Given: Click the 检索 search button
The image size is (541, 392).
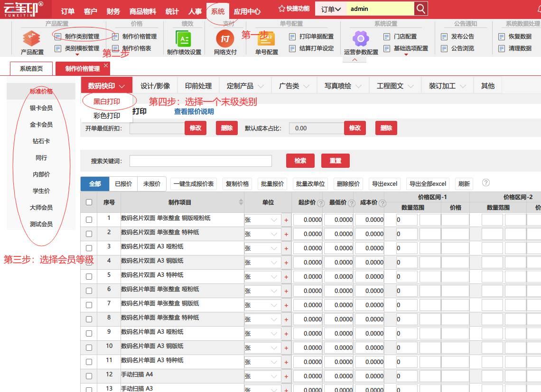Looking at the screenshot, I should click(x=300, y=161).
